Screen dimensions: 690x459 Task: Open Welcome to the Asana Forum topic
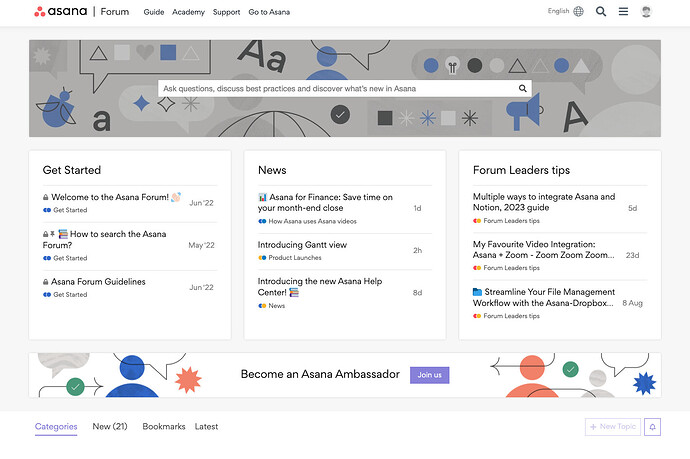tap(110, 197)
